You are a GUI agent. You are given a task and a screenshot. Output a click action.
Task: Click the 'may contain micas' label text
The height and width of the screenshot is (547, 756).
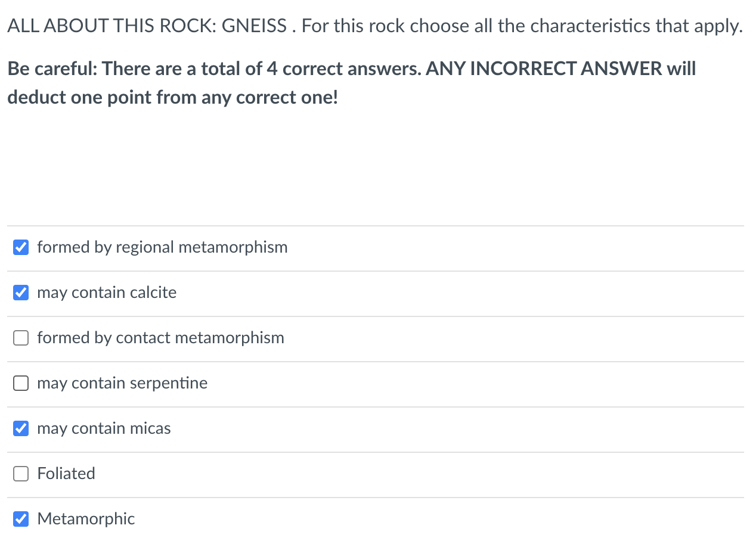click(x=104, y=428)
